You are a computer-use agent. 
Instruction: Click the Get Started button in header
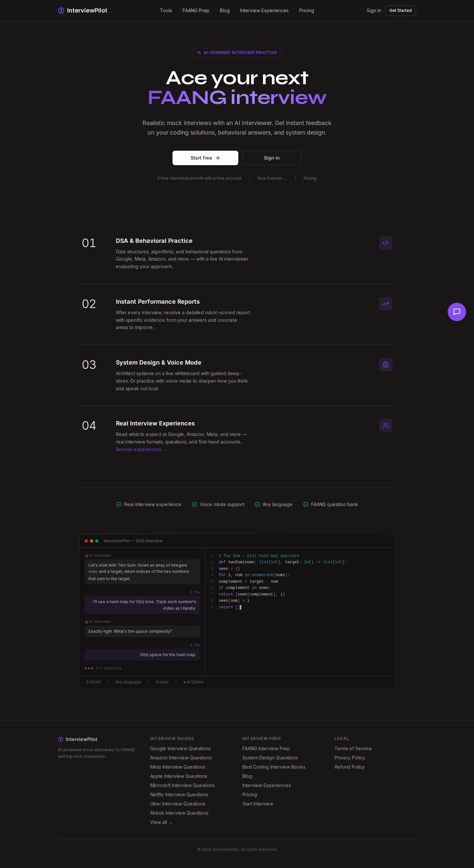[x=400, y=11]
